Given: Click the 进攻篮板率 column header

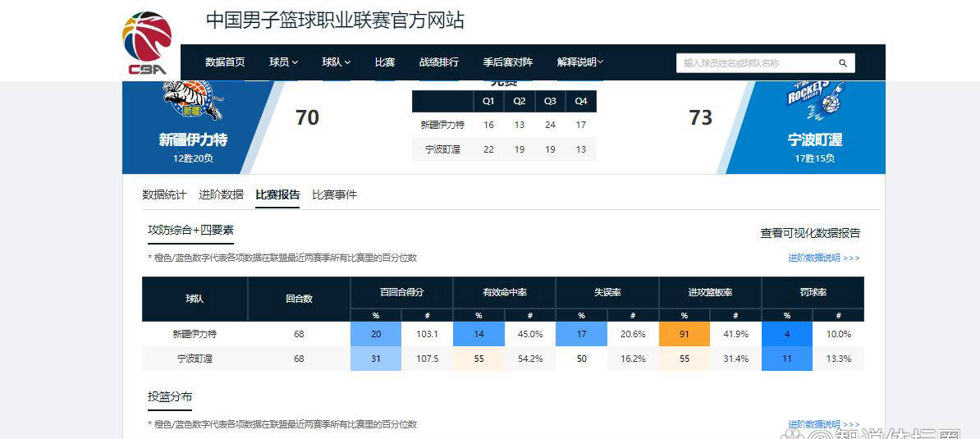Looking at the screenshot, I should coord(710,292).
